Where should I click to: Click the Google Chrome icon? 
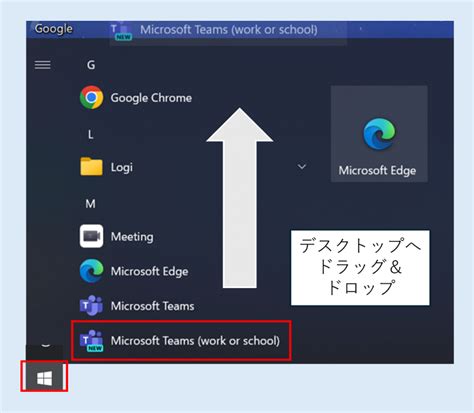(x=91, y=97)
